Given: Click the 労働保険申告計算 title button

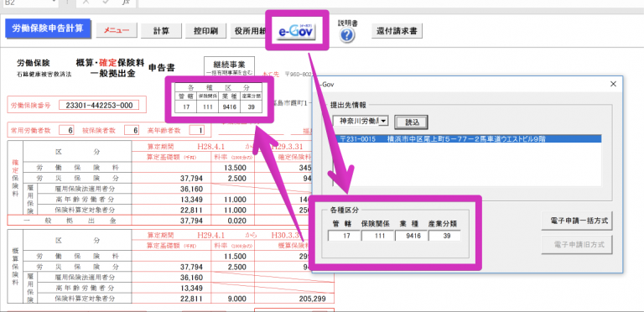Looking at the screenshot, I should pyautogui.click(x=48, y=29).
